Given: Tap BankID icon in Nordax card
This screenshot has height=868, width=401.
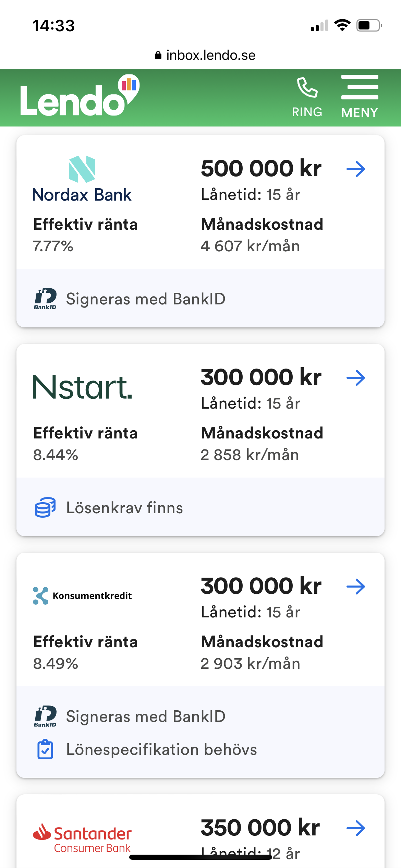Looking at the screenshot, I should [x=45, y=299].
